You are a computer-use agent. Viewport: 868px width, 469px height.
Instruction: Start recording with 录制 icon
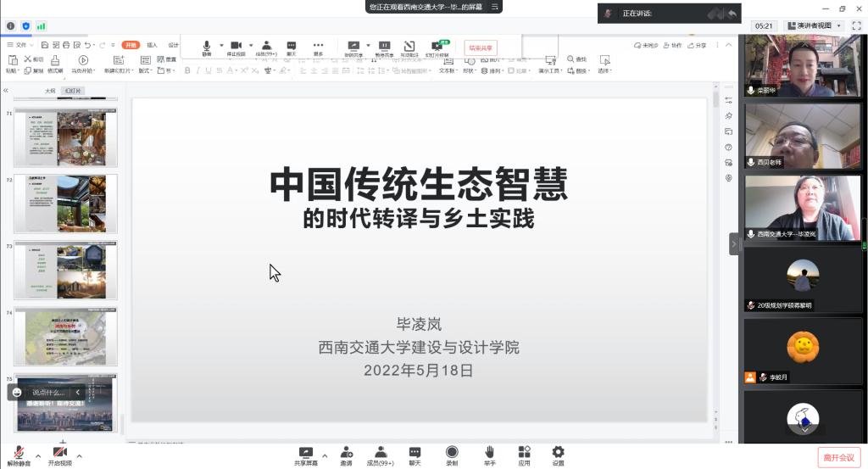click(x=452, y=455)
